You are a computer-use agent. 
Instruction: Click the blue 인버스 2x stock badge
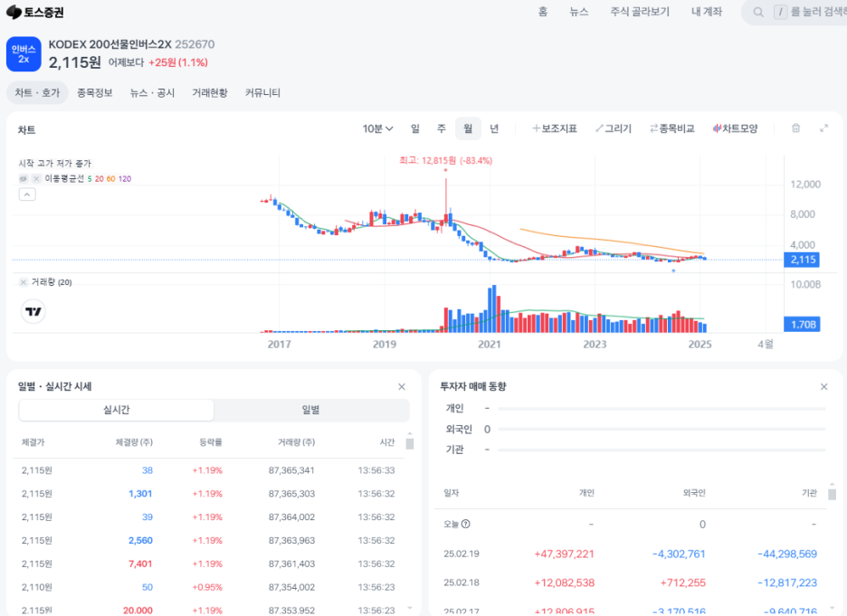pyautogui.click(x=24, y=54)
